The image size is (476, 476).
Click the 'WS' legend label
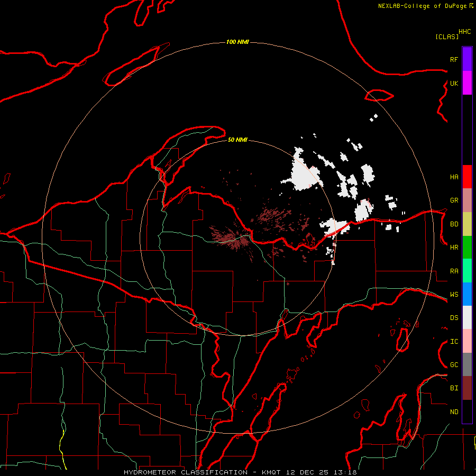pyautogui.click(x=454, y=295)
